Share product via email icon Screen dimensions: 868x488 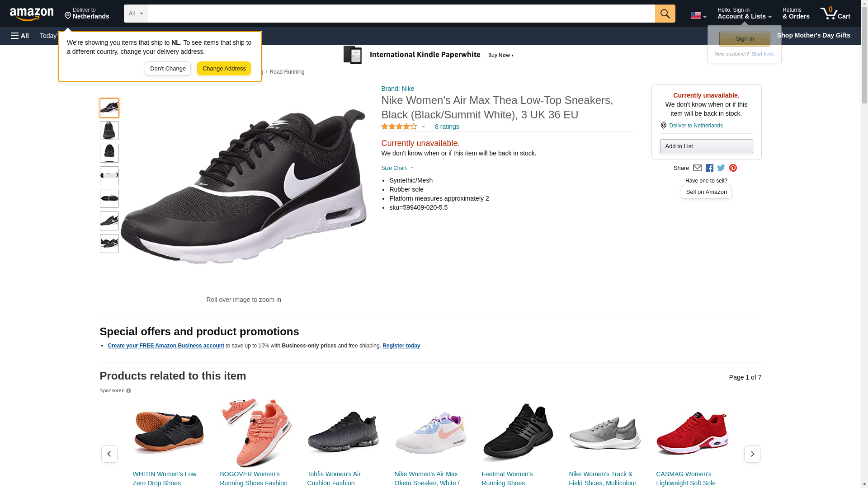[x=697, y=168]
